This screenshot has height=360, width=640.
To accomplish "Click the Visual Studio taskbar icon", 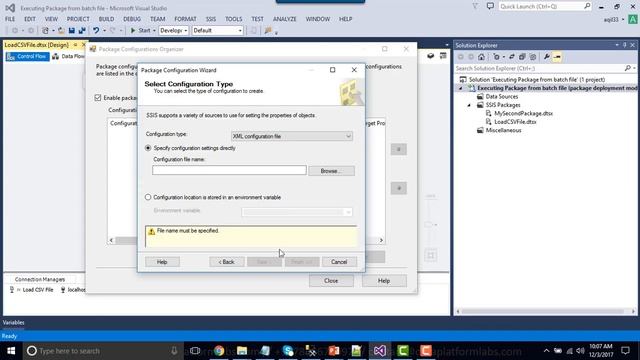I will tap(380, 351).
